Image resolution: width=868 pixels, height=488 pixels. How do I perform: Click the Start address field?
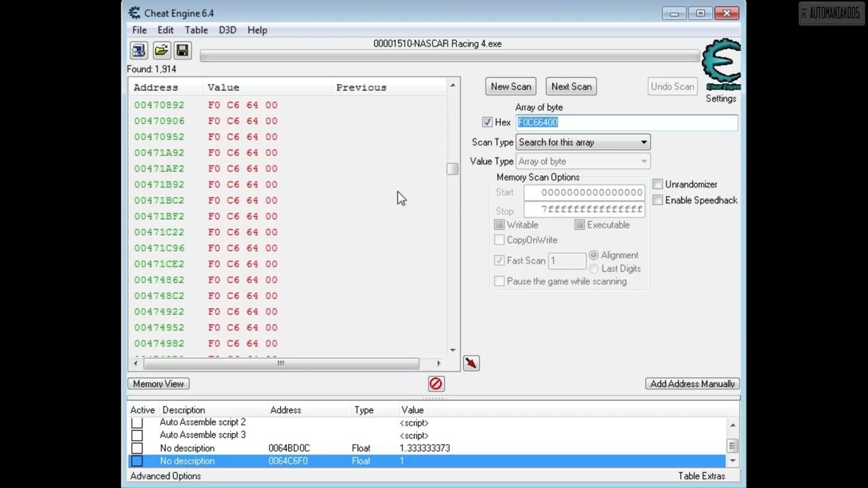click(x=583, y=192)
